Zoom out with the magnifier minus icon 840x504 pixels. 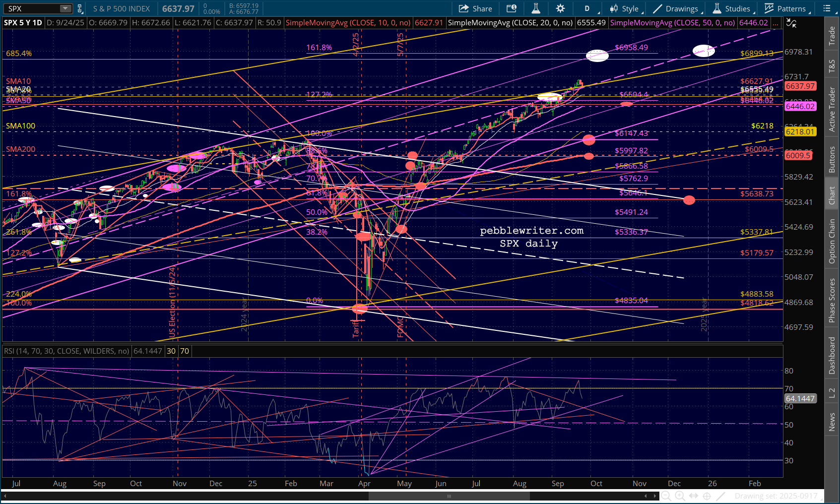point(666,496)
